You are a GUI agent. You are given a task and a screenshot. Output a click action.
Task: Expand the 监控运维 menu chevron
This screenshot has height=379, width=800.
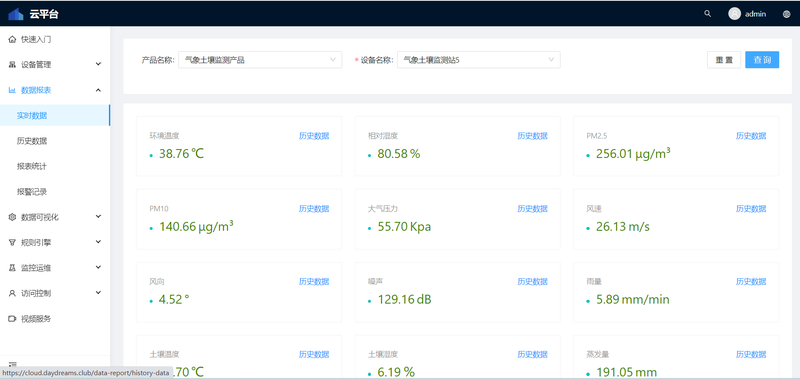[x=98, y=267]
